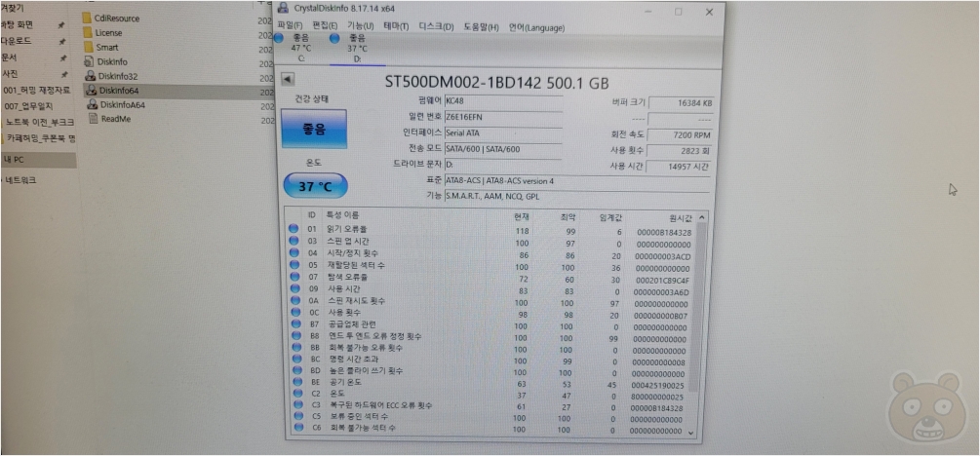980x456 pixels.
Task: Click the standard field ATA8-ACS version 4
Action: point(577,181)
